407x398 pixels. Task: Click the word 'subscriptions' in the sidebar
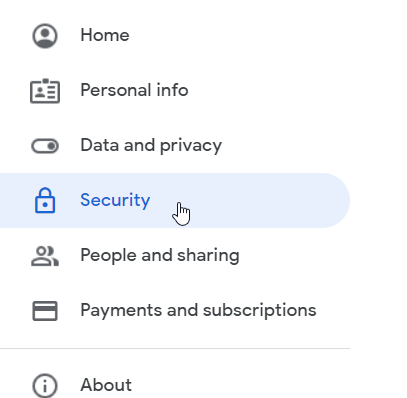pos(259,311)
